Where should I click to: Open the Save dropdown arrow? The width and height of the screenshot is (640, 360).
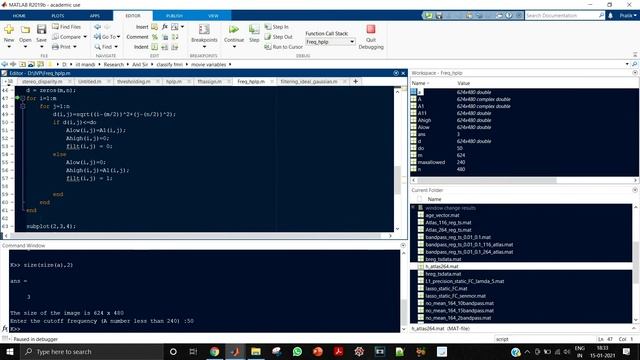[x=42, y=47]
